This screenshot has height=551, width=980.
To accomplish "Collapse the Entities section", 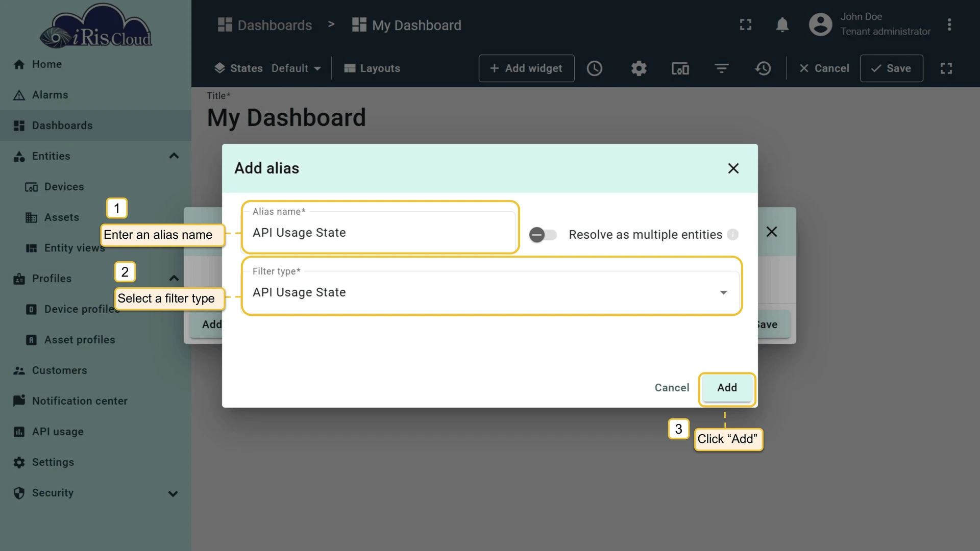I will click(x=174, y=156).
